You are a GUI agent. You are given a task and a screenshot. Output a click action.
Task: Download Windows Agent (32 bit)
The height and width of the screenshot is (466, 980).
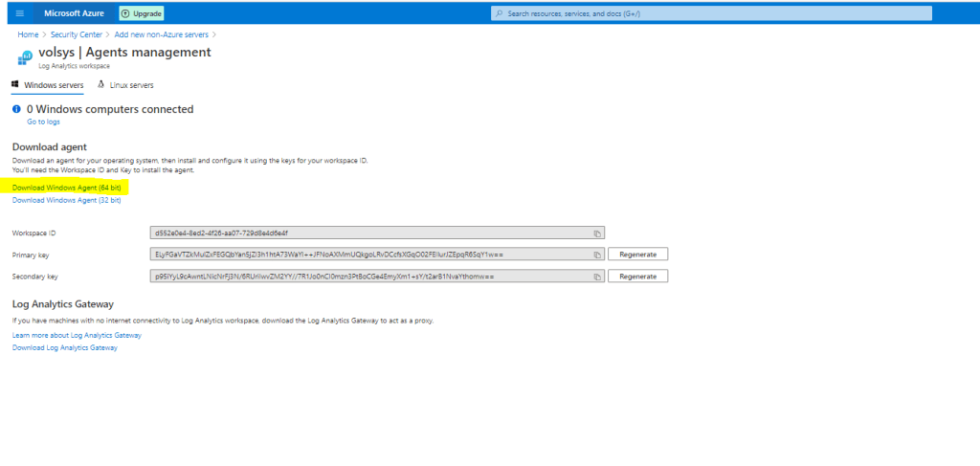click(66, 201)
